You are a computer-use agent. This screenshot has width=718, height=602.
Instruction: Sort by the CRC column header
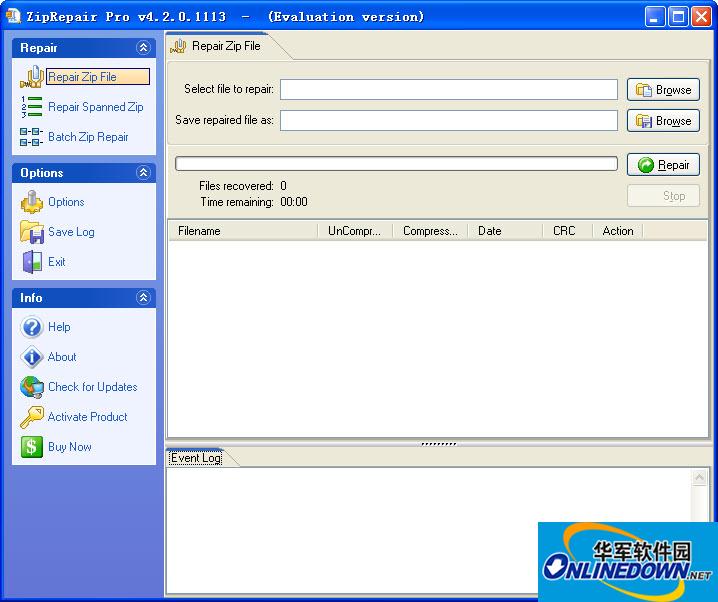567,231
